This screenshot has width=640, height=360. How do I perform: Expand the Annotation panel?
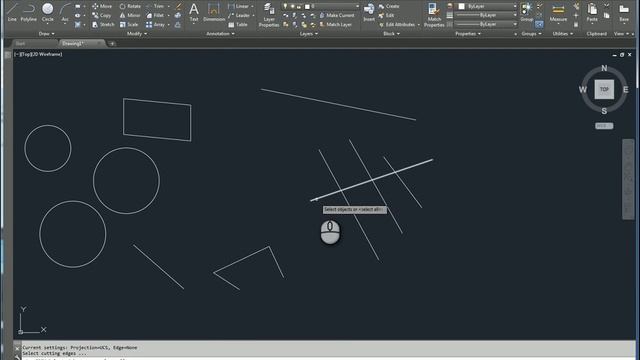coord(220,33)
